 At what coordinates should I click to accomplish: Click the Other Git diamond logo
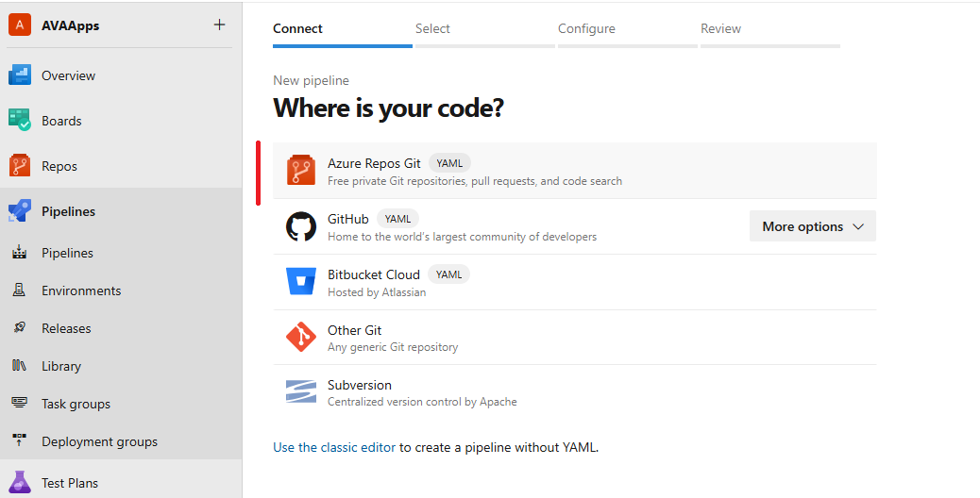click(x=301, y=337)
